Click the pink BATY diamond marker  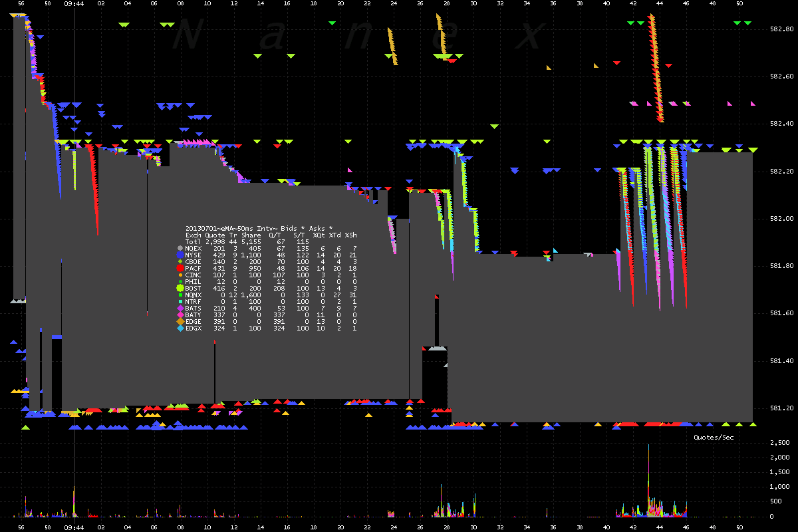[x=180, y=315]
